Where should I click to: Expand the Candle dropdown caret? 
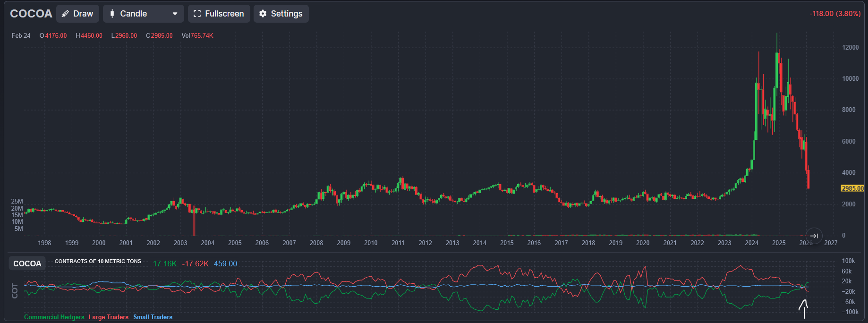pyautogui.click(x=175, y=14)
